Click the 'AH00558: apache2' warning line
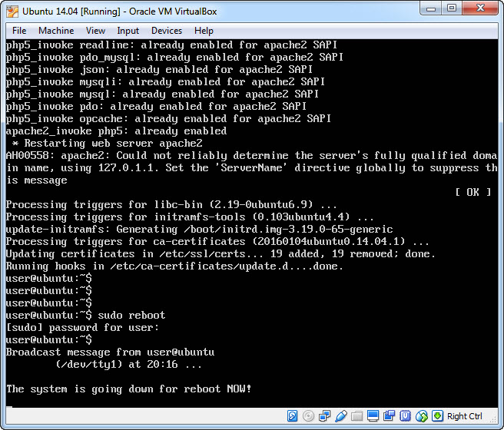504x430 pixels. pos(251,168)
